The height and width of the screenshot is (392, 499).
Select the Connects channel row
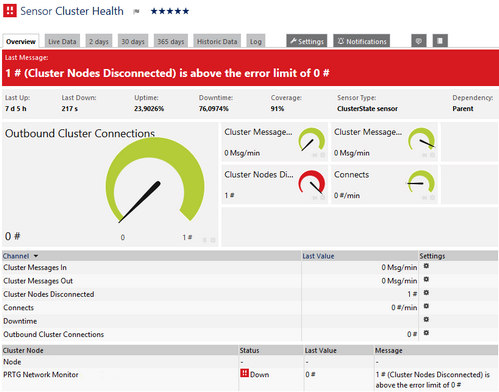[x=250, y=307]
